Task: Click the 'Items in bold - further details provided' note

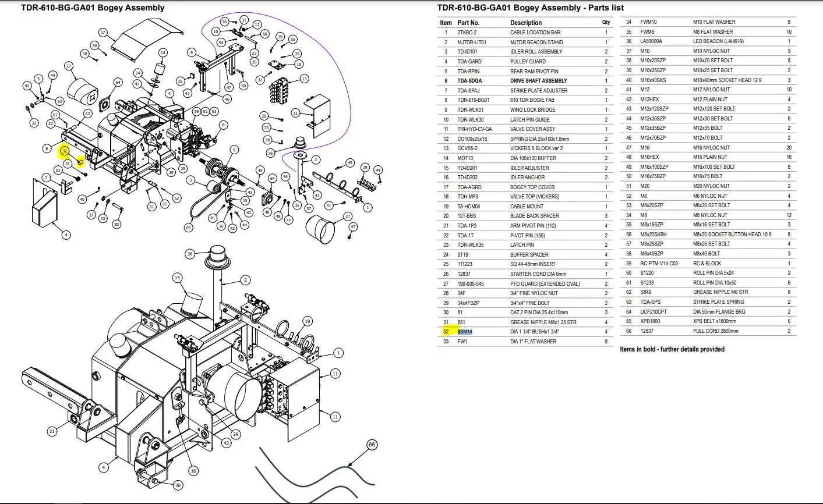Action: click(x=672, y=349)
